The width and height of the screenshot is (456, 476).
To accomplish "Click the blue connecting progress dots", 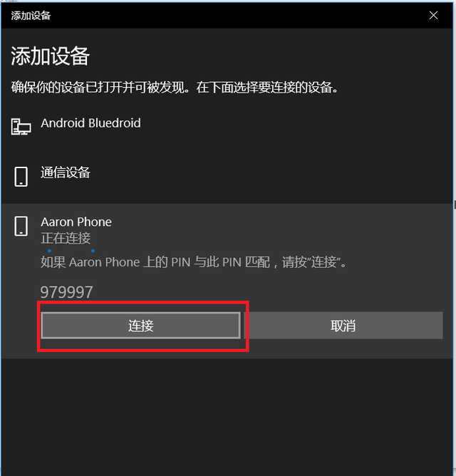I will 71,251.
